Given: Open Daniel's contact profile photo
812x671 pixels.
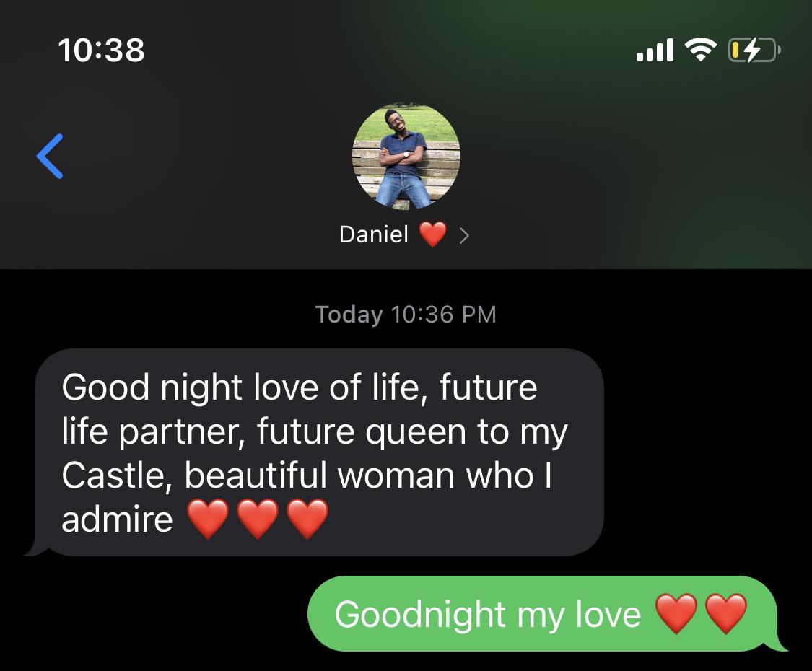Looking at the screenshot, I should [406, 156].
